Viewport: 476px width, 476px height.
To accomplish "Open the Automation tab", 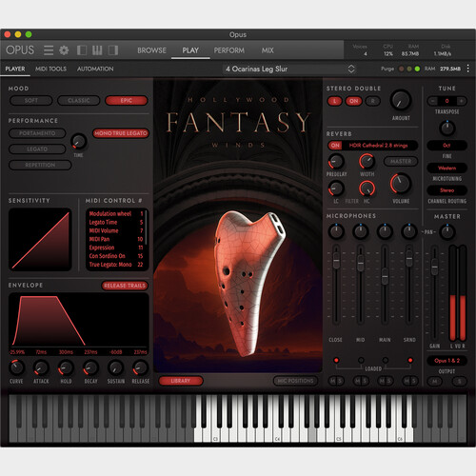I will [95, 69].
